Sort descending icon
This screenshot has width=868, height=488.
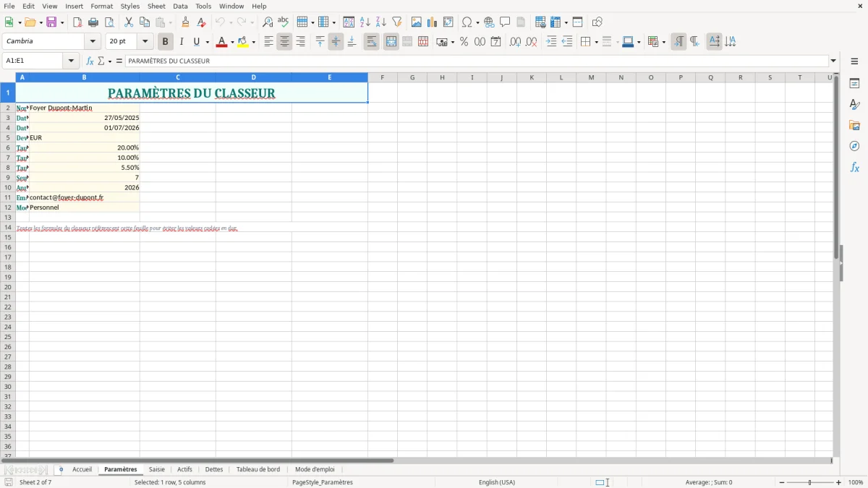[x=381, y=22]
